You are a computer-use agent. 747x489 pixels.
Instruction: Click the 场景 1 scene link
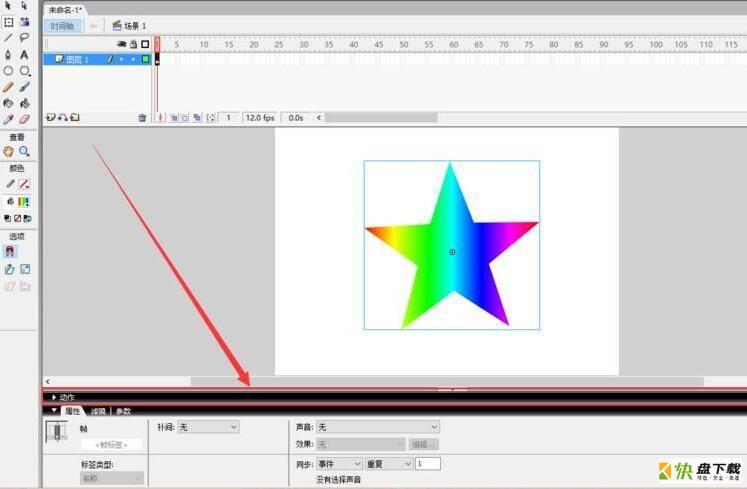[130, 26]
